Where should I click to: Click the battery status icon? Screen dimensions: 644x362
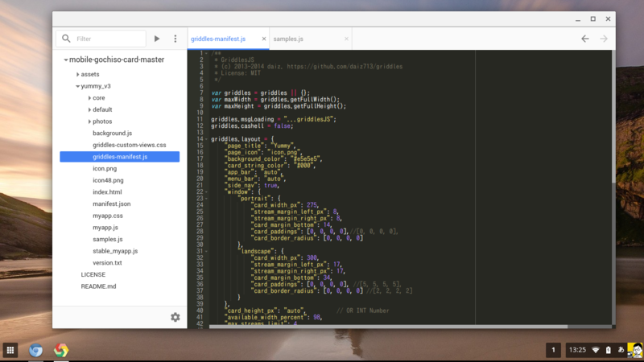tap(609, 350)
